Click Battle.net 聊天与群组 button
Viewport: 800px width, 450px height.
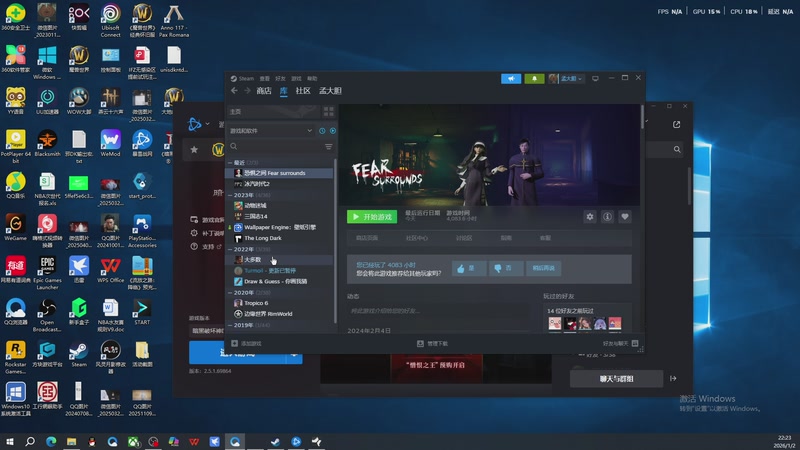click(x=616, y=379)
